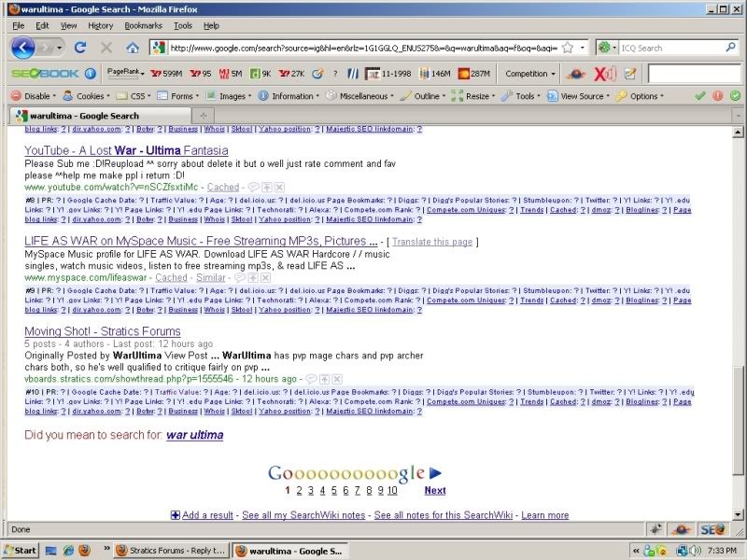Open the Edit menu
The image size is (747, 560).
(x=42, y=26)
